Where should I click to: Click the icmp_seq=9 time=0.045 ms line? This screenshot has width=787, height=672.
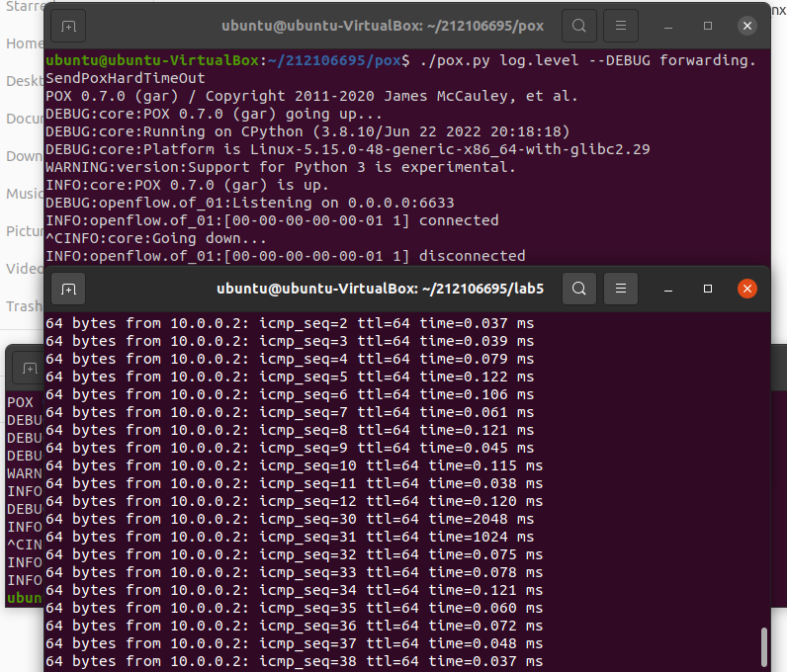coord(290,449)
